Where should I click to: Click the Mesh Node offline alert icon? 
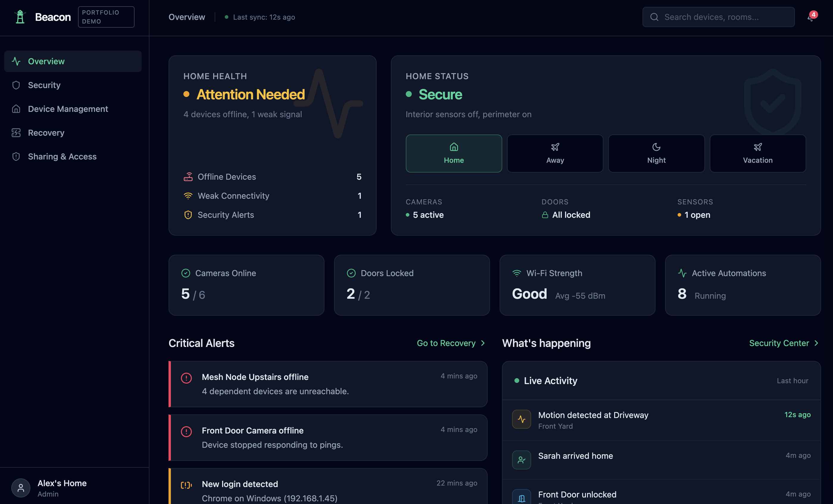(186, 378)
